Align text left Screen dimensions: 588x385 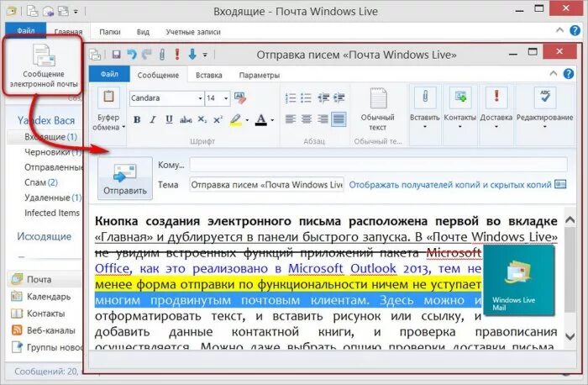point(291,119)
